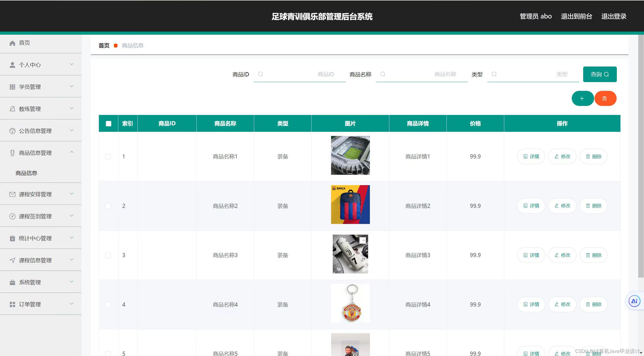Click the home icon beside 首页 in sidebar
The image size is (644, 356).
[x=12, y=43]
